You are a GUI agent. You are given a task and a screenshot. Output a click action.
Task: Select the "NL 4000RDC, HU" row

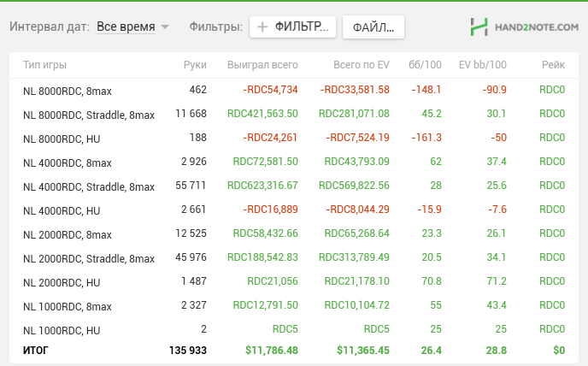62,210
